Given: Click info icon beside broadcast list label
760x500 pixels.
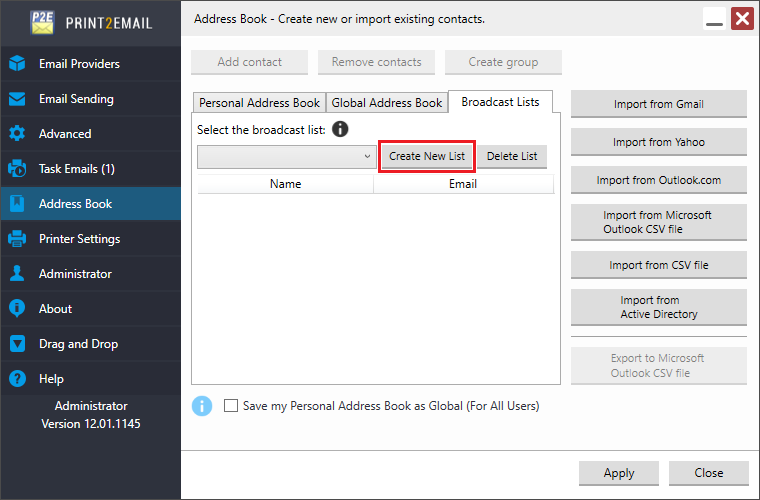Looking at the screenshot, I should tap(340, 129).
